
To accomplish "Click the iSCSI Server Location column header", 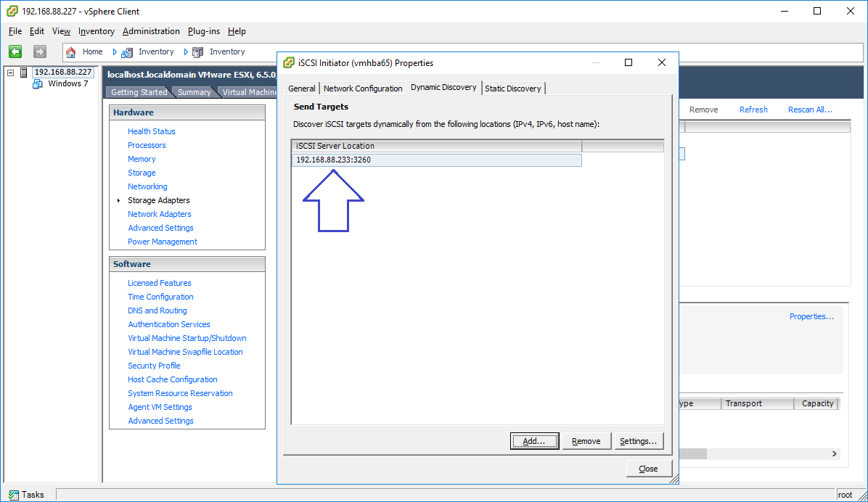I will click(437, 146).
